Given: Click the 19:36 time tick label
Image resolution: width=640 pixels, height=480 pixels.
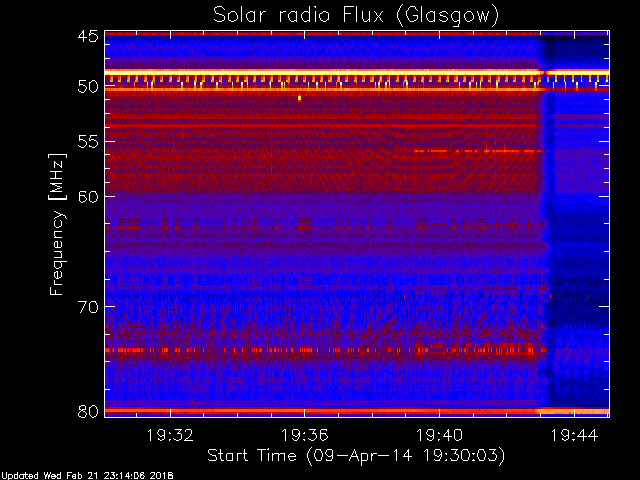Looking at the screenshot, I should pos(304,435).
